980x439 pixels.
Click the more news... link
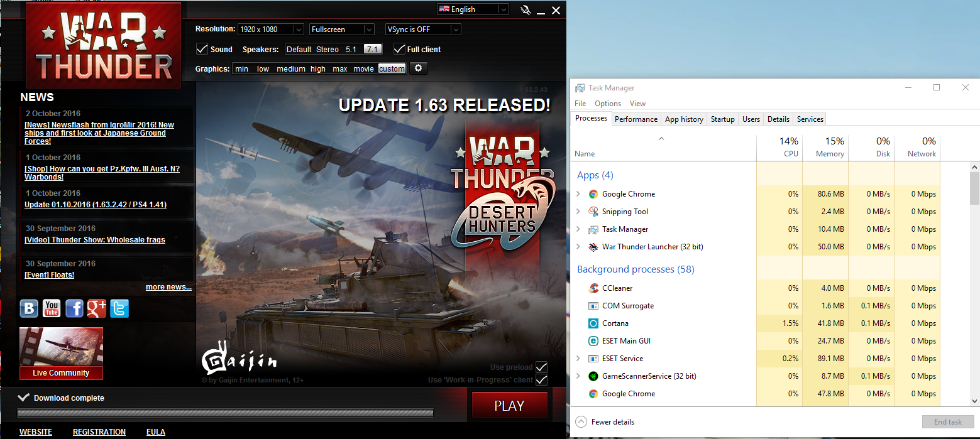tap(168, 287)
